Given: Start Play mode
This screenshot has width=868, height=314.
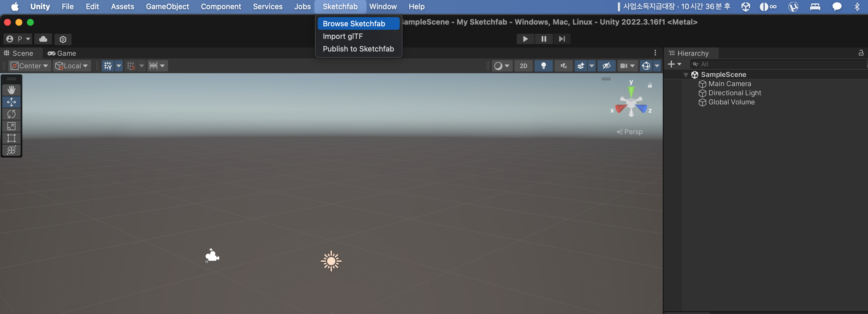Looking at the screenshot, I should pyautogui.click(x=525, y=39).
